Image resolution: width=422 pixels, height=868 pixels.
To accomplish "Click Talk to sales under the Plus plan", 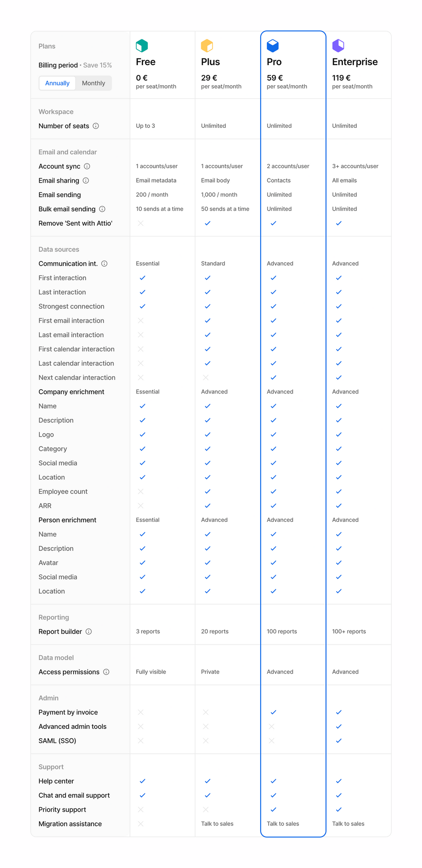I will [x=217, y=823].
